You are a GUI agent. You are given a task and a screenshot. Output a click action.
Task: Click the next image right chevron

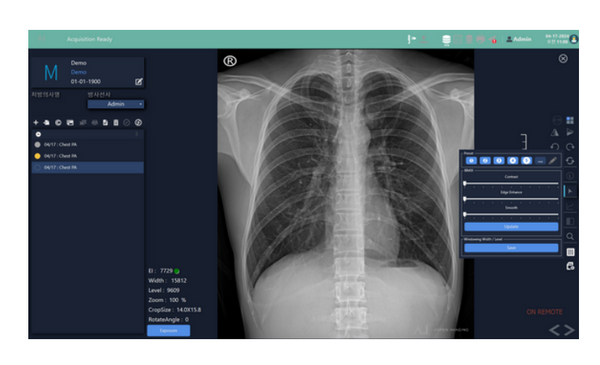pos(569,330)
